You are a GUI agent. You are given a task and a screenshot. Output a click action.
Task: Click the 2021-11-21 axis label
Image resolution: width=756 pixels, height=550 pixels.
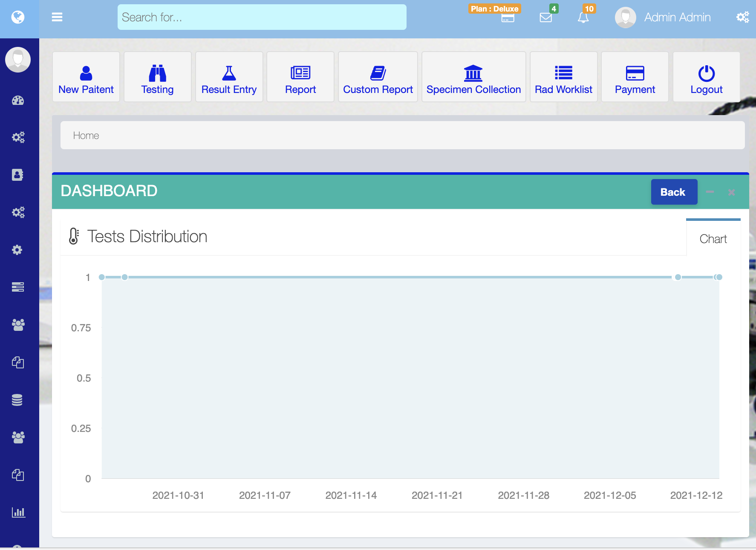[437, 495]
